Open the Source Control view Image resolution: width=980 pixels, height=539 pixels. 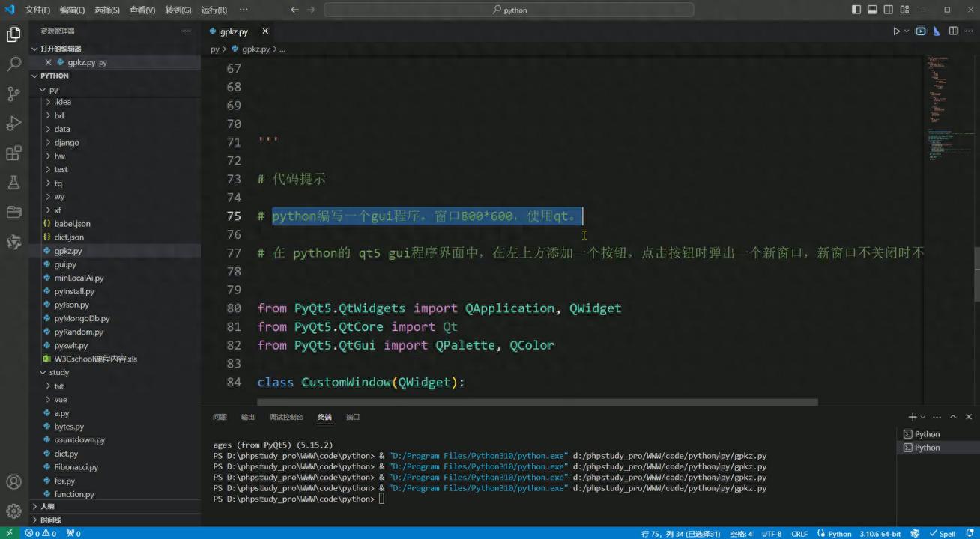13,94
